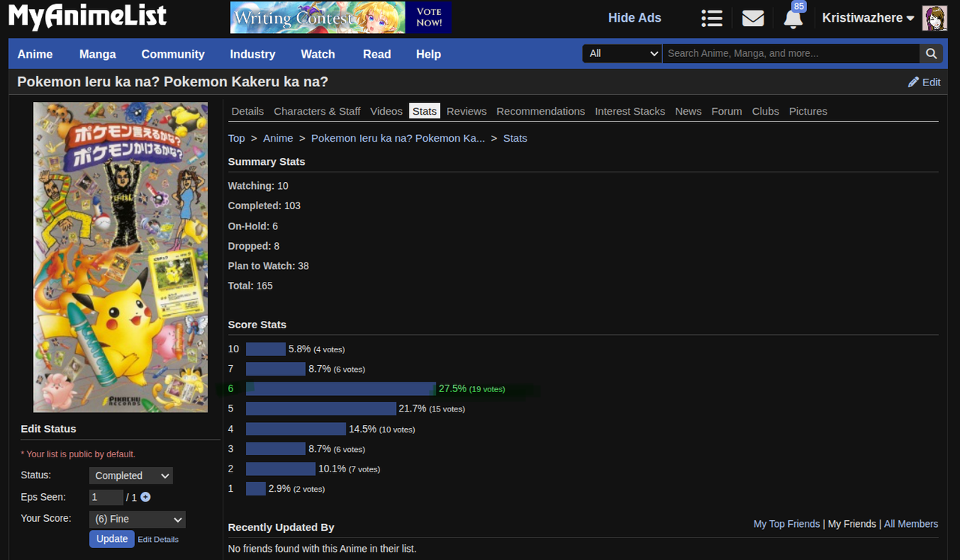This screenshot has height=560, width=960.
Task: Click the score 3 row's 8.7% text
Action: coord(319,449)
